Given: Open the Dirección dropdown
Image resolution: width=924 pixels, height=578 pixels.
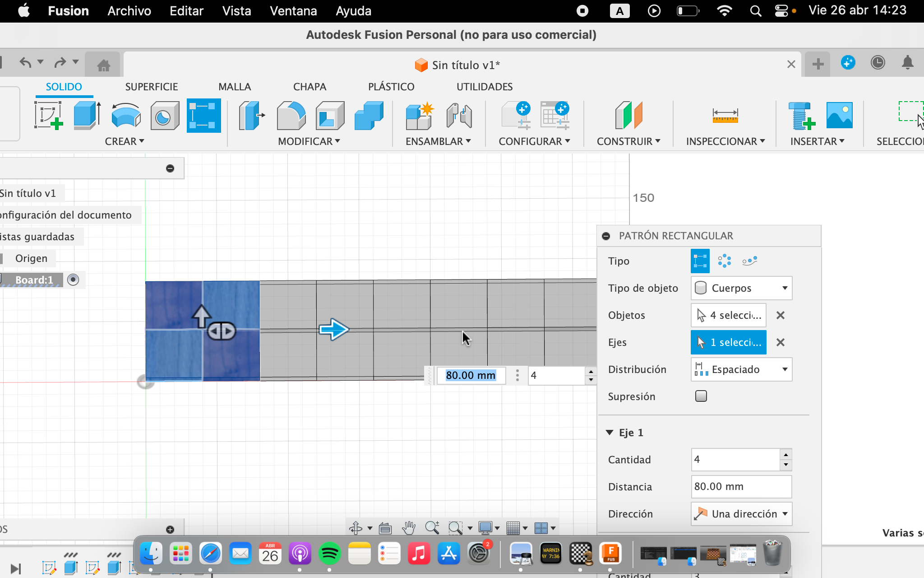Looking at the screenshot, I should point(742,514).
